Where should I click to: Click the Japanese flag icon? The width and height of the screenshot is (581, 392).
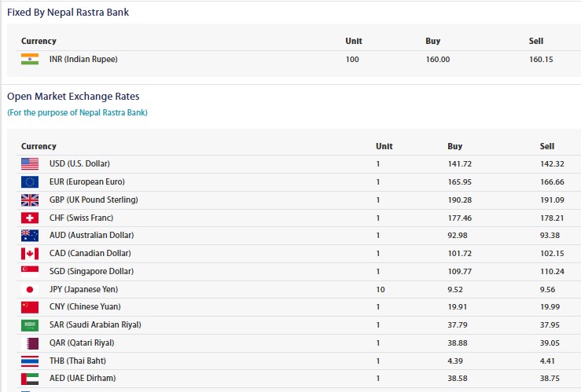[x=30, y=289]
